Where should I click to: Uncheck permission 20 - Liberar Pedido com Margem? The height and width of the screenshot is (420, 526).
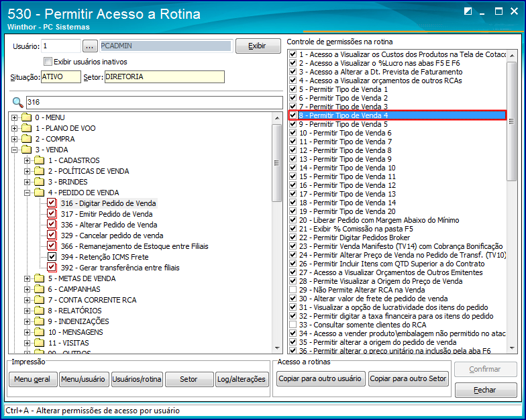tap(293, 220)
